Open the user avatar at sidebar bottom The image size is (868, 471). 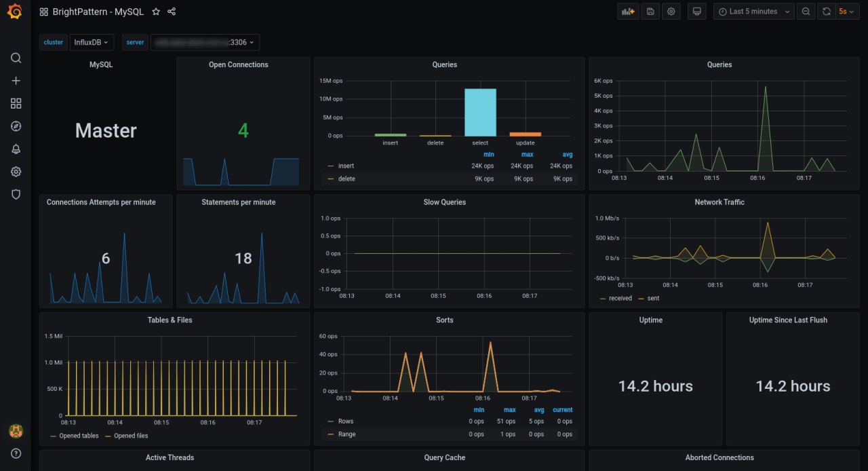16,431
